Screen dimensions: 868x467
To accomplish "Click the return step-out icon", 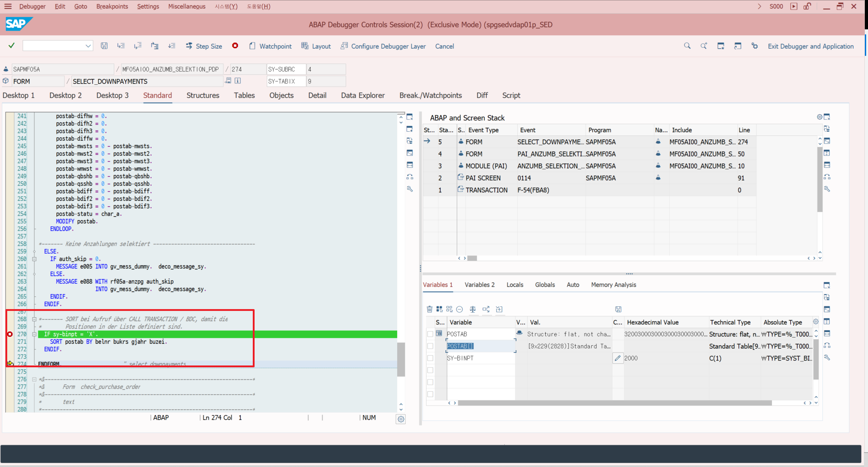I will pos(155,46).
